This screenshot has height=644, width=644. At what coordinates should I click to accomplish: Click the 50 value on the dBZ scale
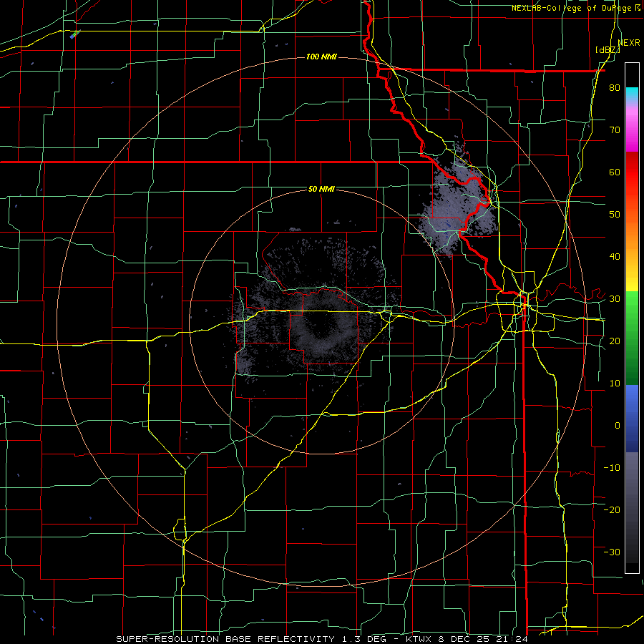click(615, 215)
